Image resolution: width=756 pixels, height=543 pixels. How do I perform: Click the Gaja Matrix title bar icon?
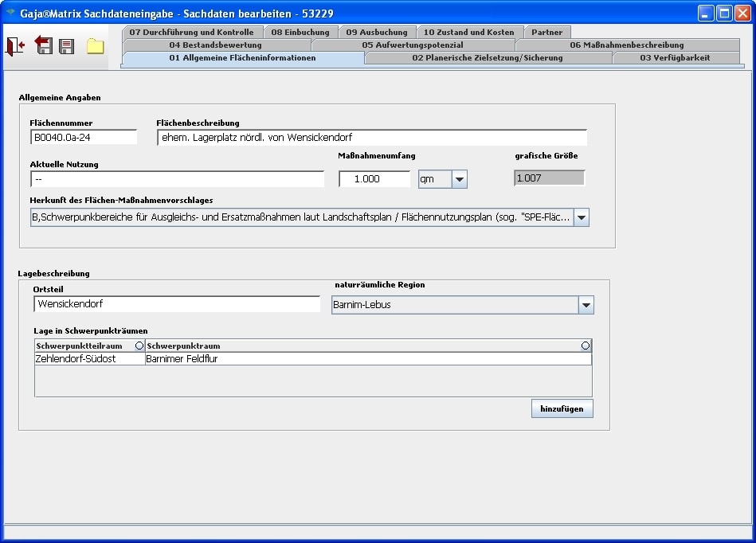(10, 13)
